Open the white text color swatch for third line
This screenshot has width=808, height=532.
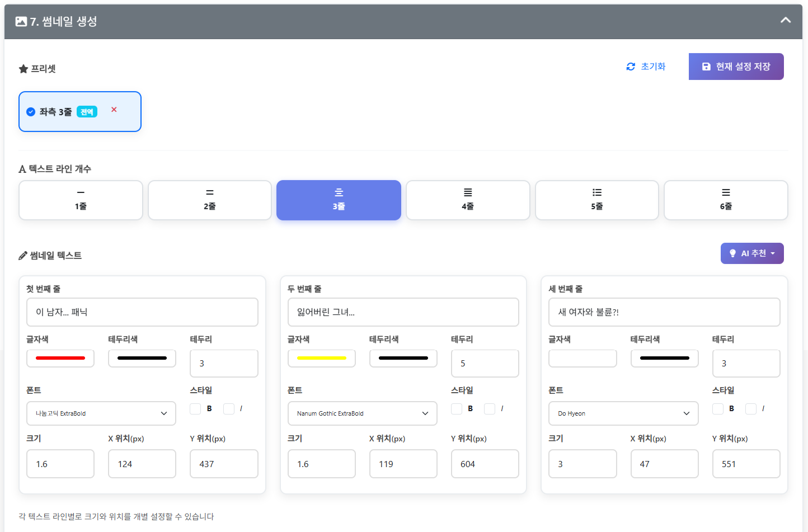(x=582, y=358)
